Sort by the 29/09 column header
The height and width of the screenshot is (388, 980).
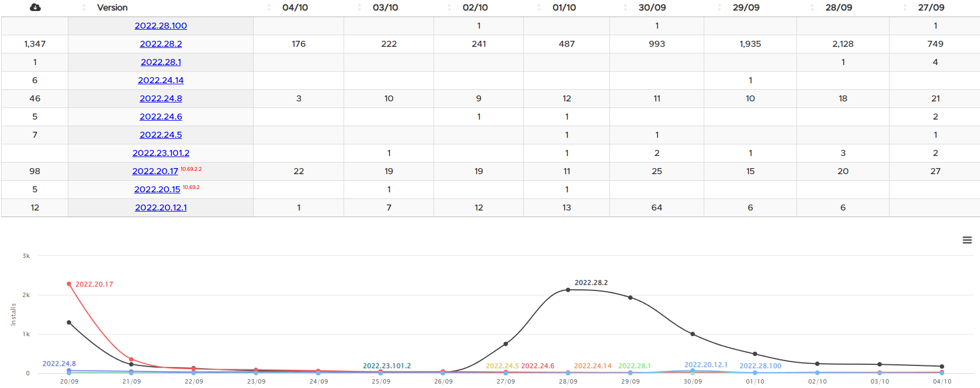[x=746, y=8]
